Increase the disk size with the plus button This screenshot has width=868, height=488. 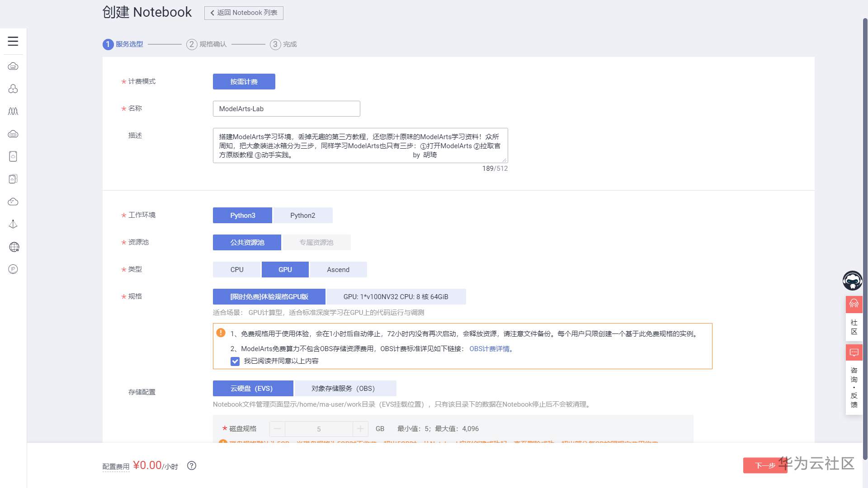[x=360, y=429]
